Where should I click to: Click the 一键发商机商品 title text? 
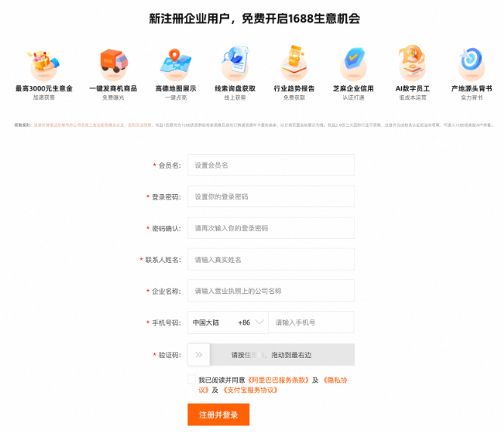pyautogui.click(x=113, y=88)
